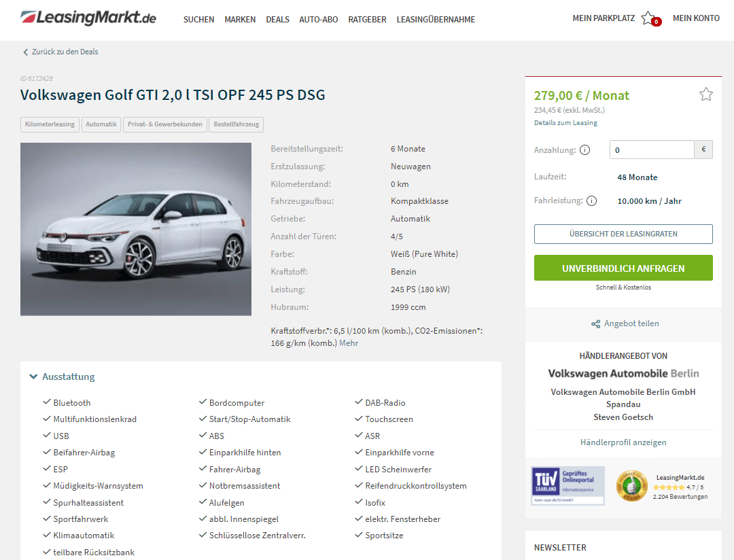Click share icon beside Angebot teilen
Viewport: 734px width, 560px height.
click(x=595, y=324)
